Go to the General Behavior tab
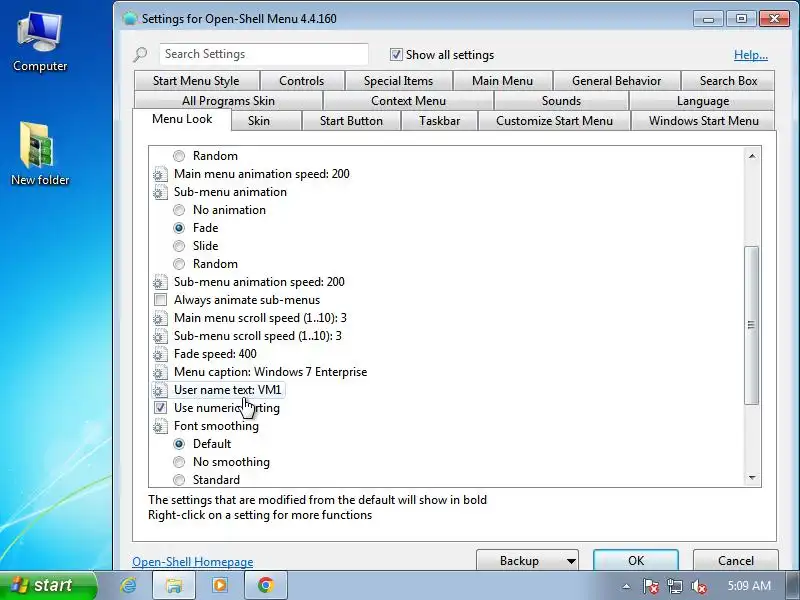The image size is (800, 600). (x=616, y=81)
